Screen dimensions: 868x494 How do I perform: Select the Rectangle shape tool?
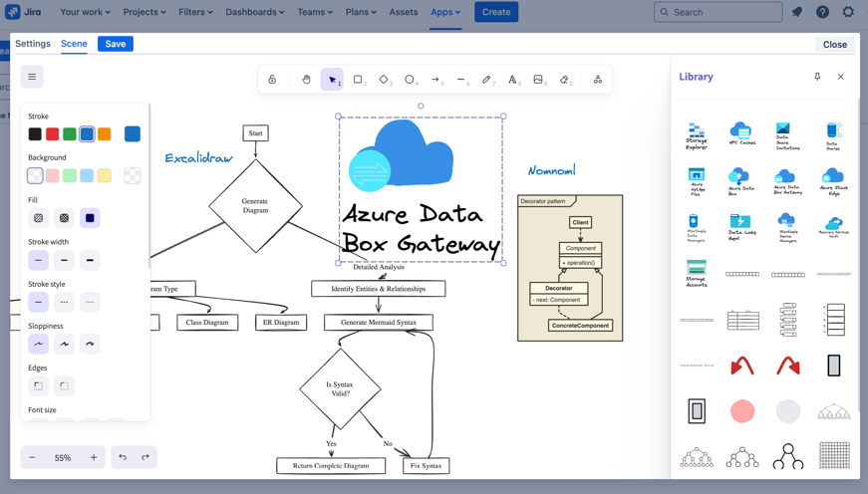(x=358, y=80)
